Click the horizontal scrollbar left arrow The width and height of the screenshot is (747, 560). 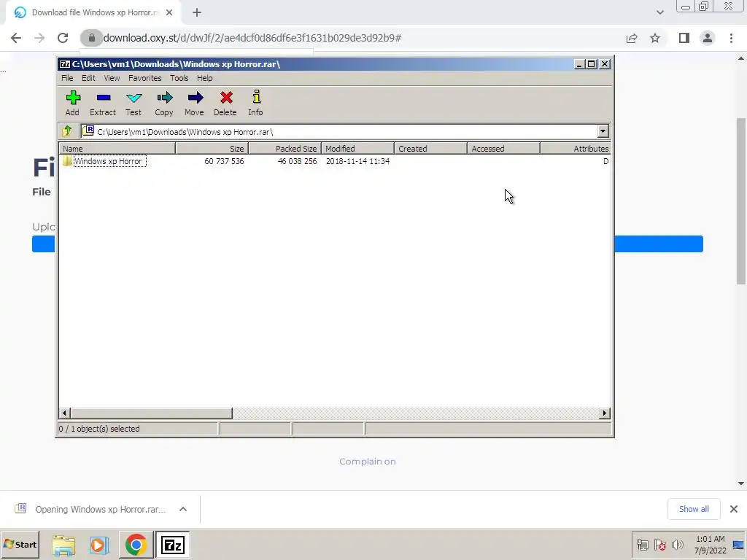[x=65, y=413]
